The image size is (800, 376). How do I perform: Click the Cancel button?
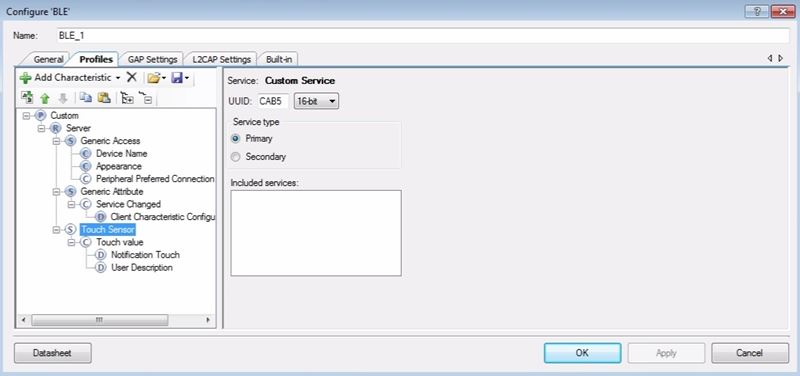[x=749, y=353]
